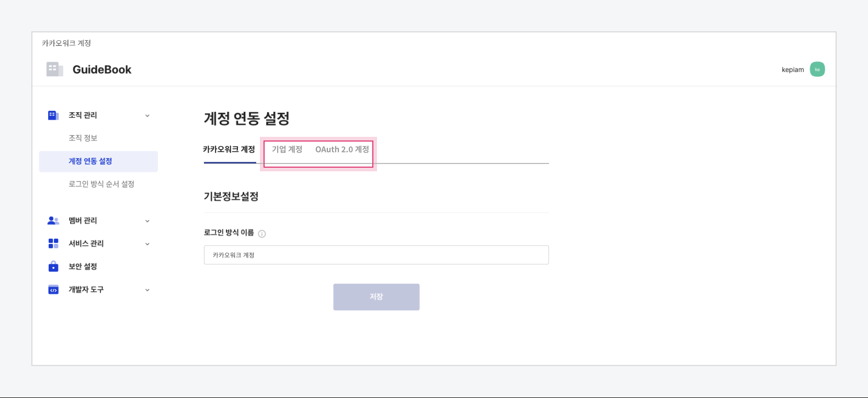Viewport: 868px width, 398px height.
Task: Open the 보안 설정 menu label
Action: [x=83, y=266]
